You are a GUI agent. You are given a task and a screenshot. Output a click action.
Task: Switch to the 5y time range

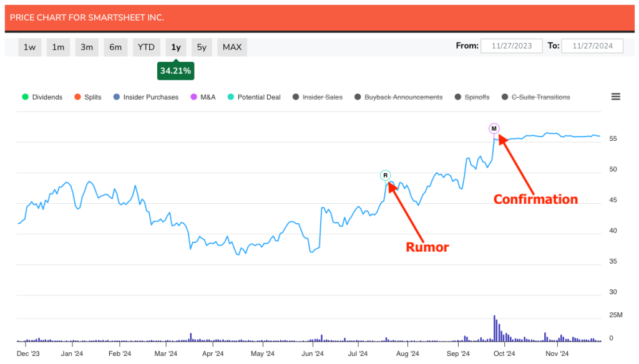202,47
